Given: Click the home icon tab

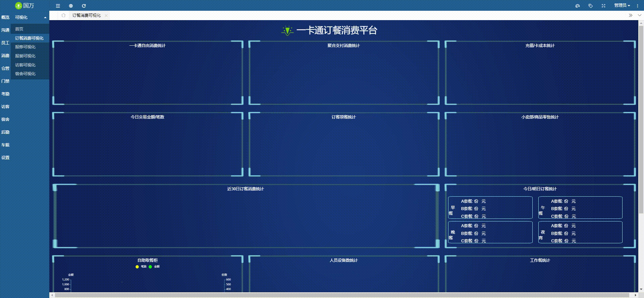Looking at the screenshot, I should point(63,15).
